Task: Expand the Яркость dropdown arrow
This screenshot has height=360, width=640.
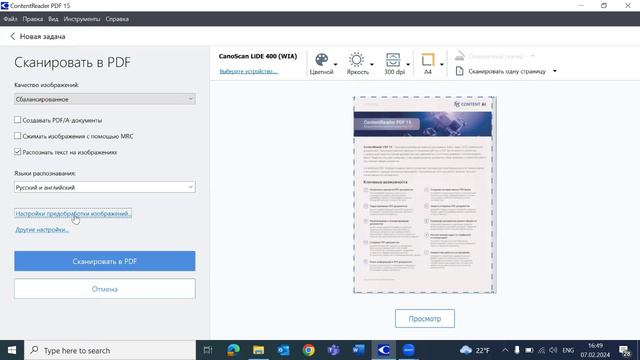Action: 372,64
